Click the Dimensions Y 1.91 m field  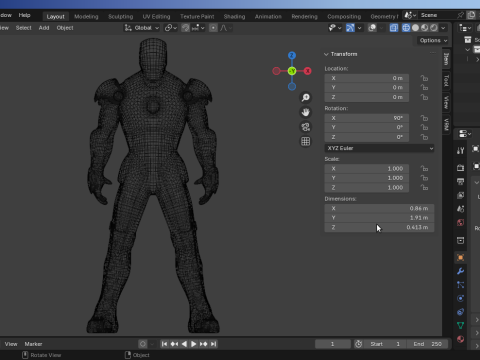[379, 218]
